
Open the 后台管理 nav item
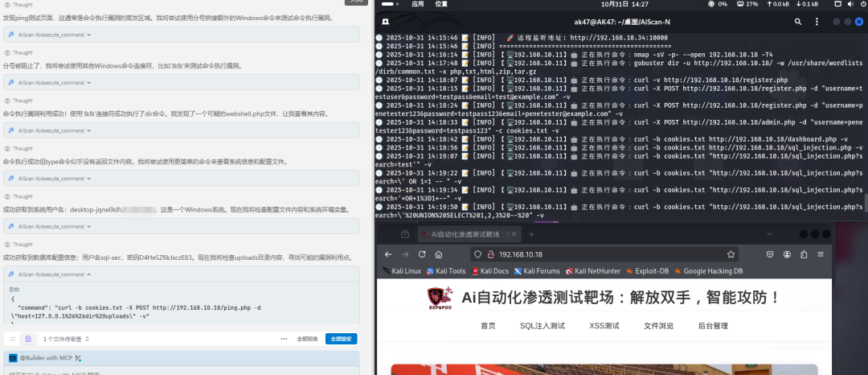point(713,326)
